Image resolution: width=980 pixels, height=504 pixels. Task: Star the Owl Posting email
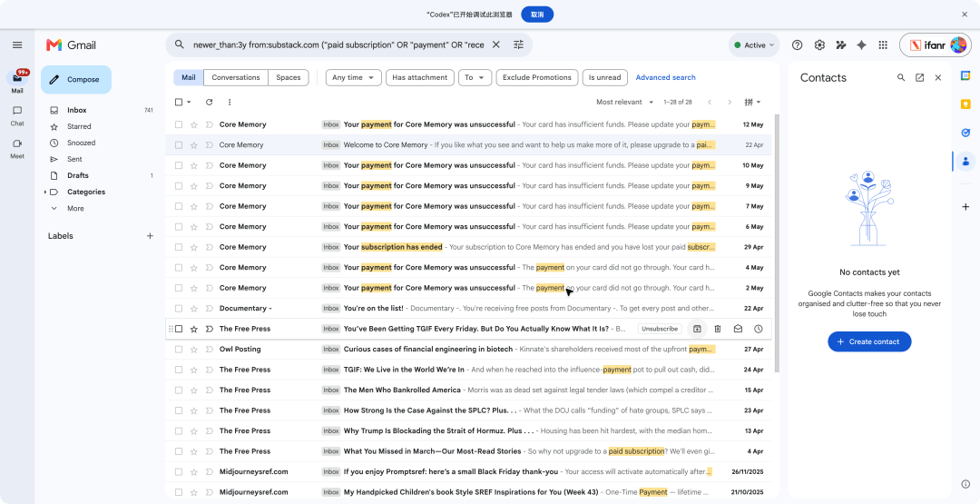[194, 350]
